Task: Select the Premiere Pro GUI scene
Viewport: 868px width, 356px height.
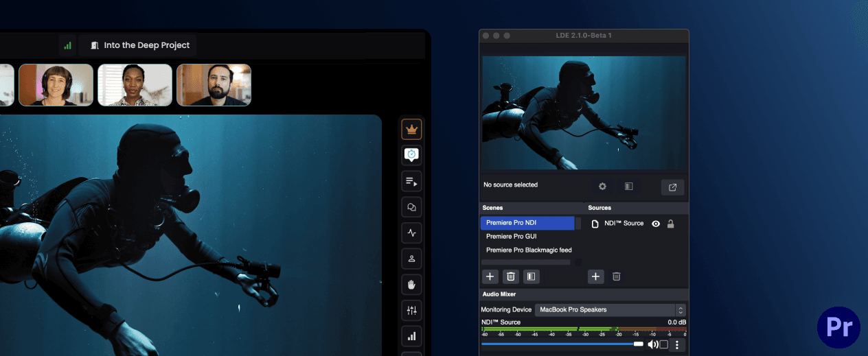Action: coord(527,237)
